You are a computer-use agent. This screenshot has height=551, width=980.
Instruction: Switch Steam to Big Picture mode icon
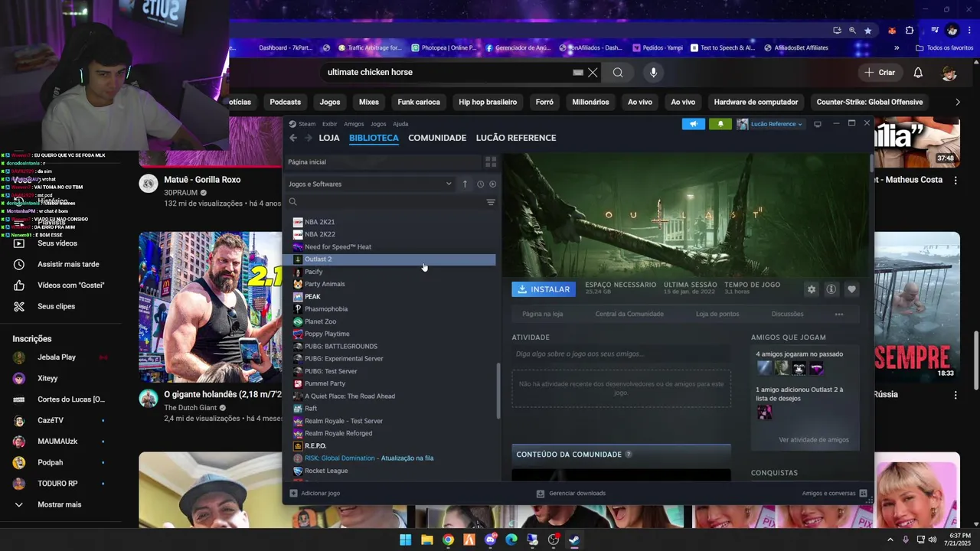[x=818, y=124]
